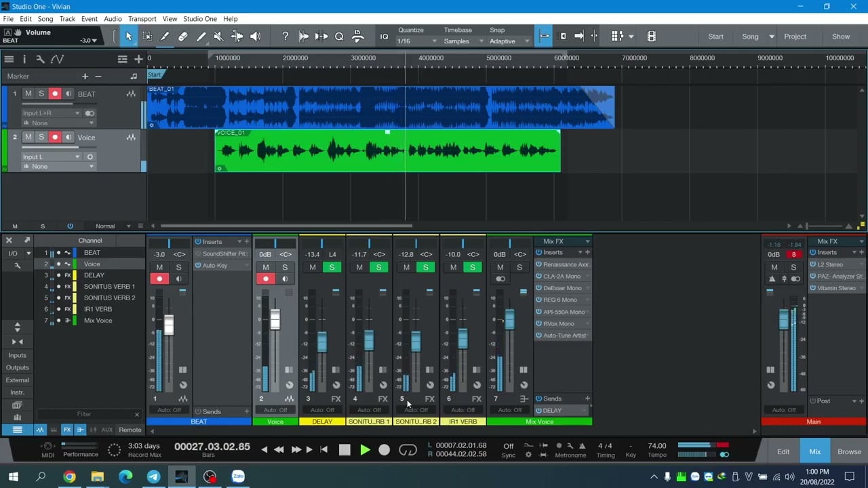Open Snap Adaptive dropdown

click(509, 41)
